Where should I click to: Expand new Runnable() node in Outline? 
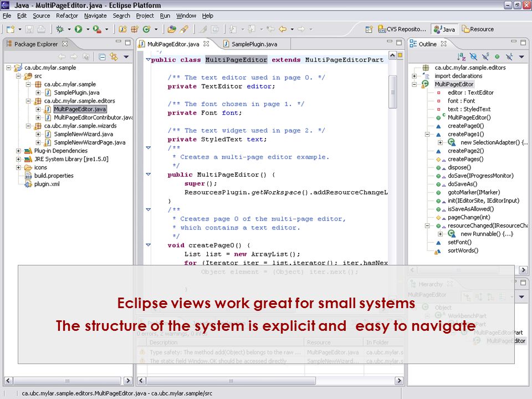(440, 234)
